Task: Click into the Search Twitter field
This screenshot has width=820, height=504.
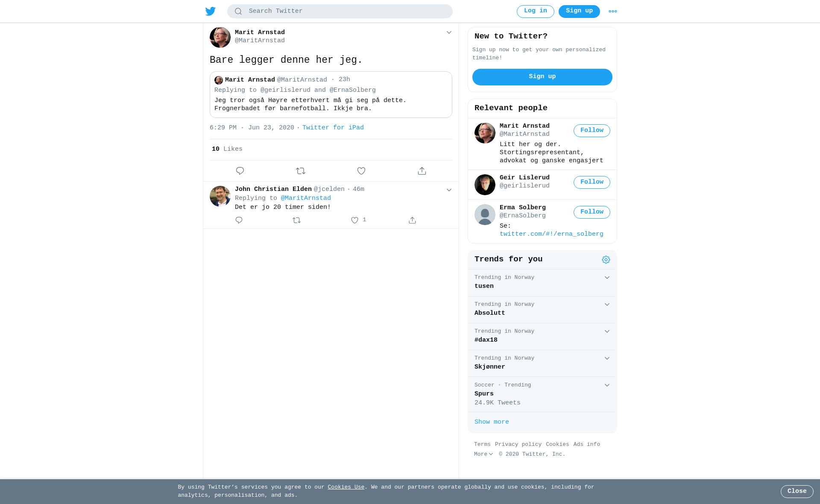Action: point(340,12)
